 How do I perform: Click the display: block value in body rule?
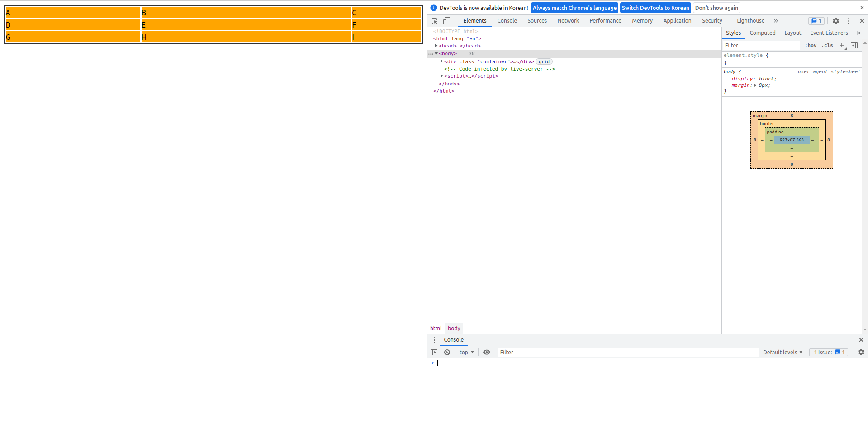766,79
